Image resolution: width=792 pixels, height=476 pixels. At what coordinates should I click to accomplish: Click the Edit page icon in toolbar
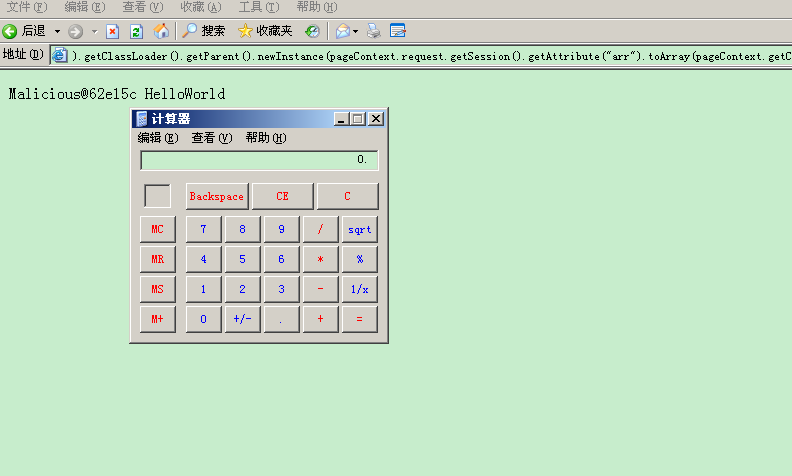click(x=398, y=31)
